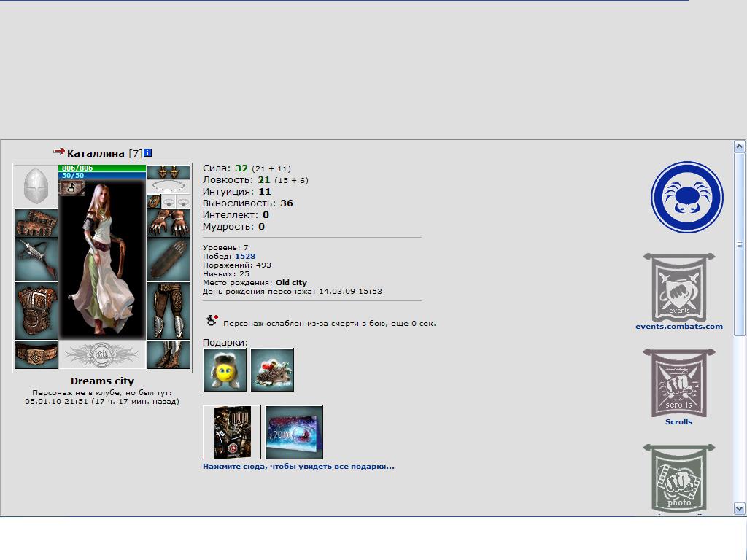Follow the events.combats.com link

point(679,327)
